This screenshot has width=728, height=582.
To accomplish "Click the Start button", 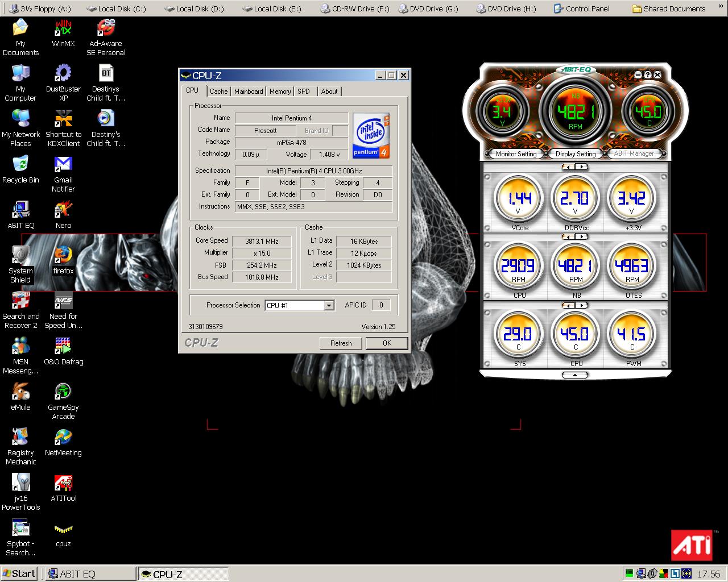I will pyautogui.click(x=19, y=573).
